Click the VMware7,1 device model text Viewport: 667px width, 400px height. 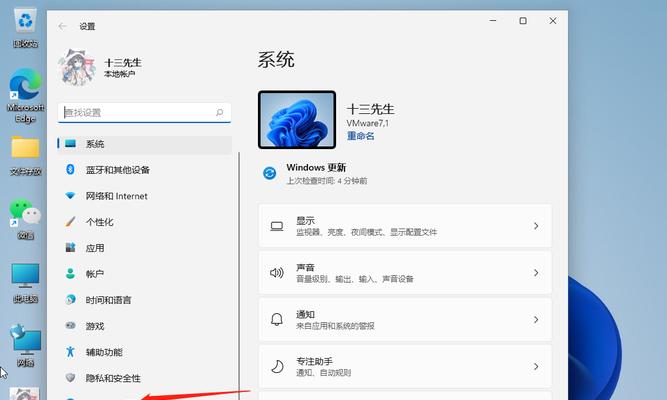click(368, 123)
